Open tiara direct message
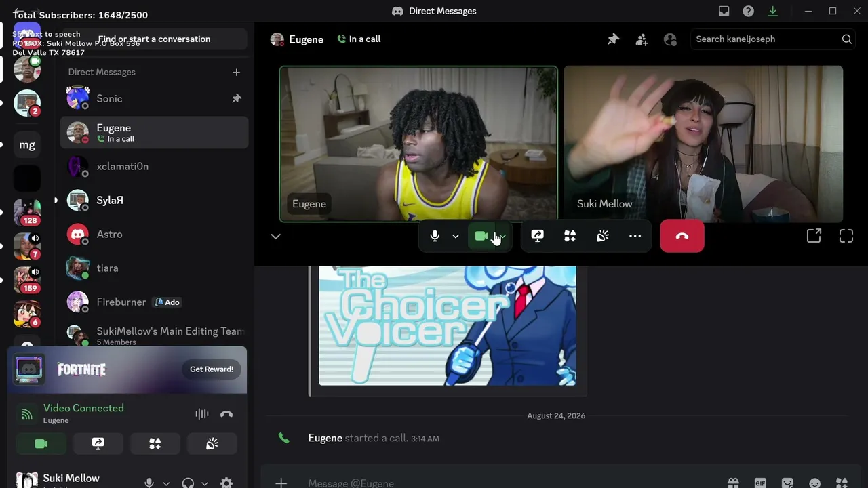 click(155, 268)
